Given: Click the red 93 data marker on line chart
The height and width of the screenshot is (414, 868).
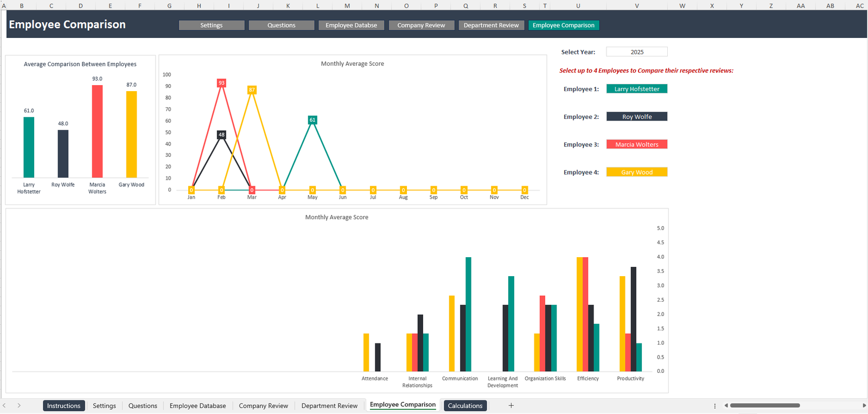Looking at the screenshot, I should (221, 83).
